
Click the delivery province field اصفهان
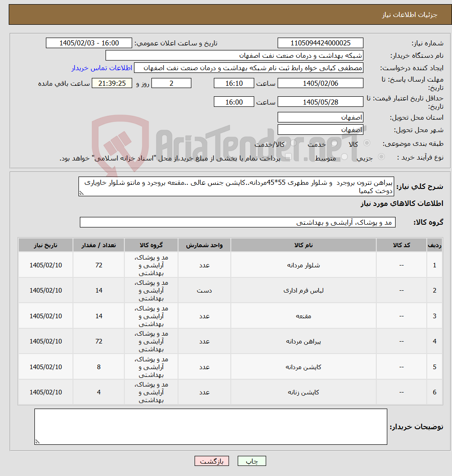pyautogui.click(x=320, y=117)
